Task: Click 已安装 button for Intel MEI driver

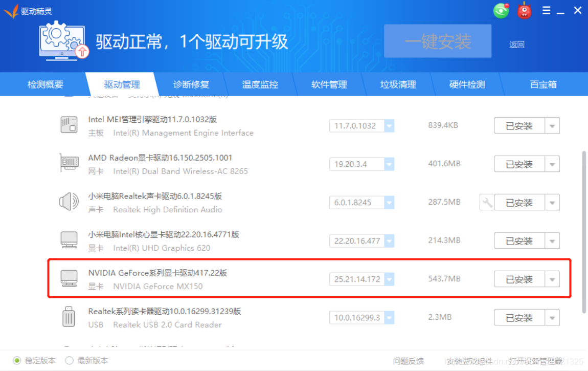Action: click(519, 126)
